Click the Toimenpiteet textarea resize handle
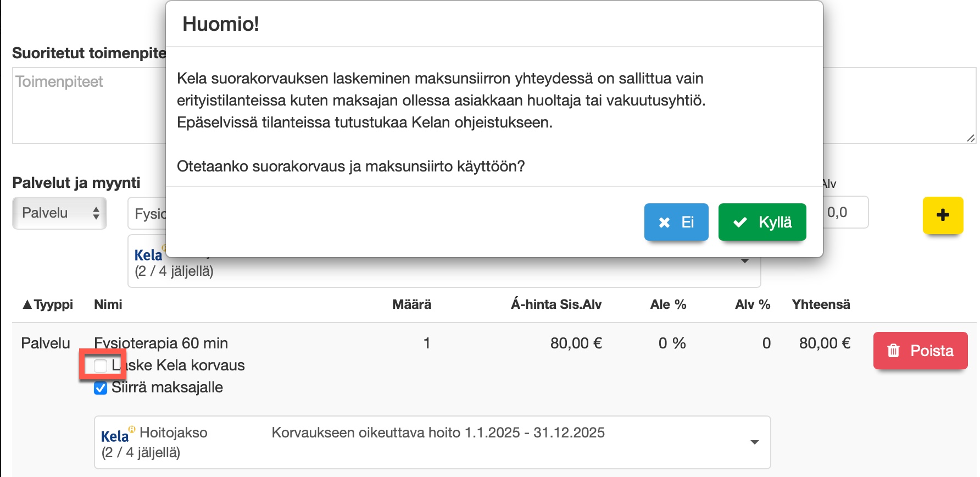Image resolution: width=980 pixels, height=477 pixels. coord(971,138)
